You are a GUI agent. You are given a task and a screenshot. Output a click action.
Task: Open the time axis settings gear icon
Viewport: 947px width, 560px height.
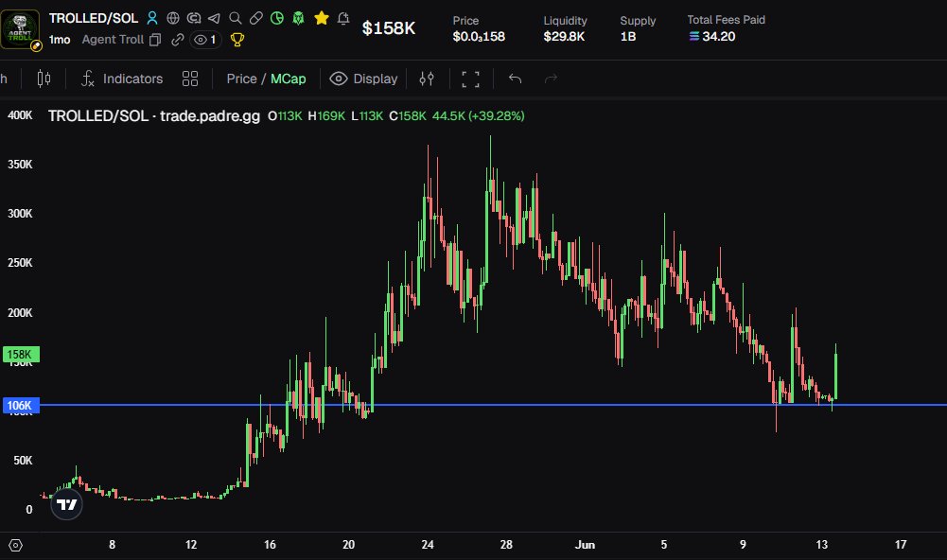[x=16, y=545]
